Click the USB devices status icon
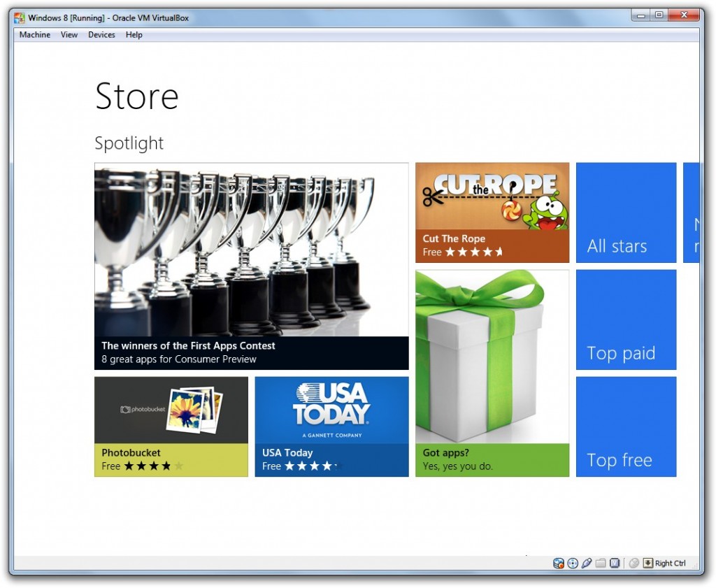This screenshot has height=588, width=716. [587, 563]
